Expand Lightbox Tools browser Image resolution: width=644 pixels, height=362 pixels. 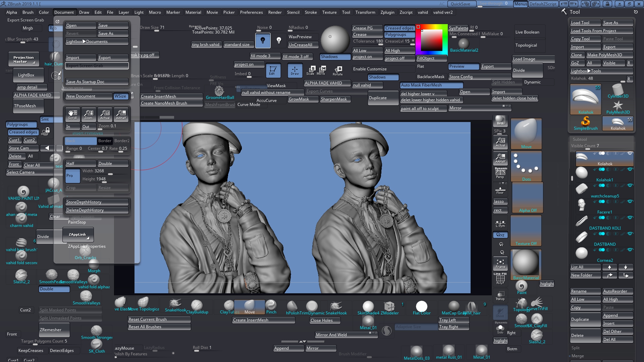[x=601, y=71]
